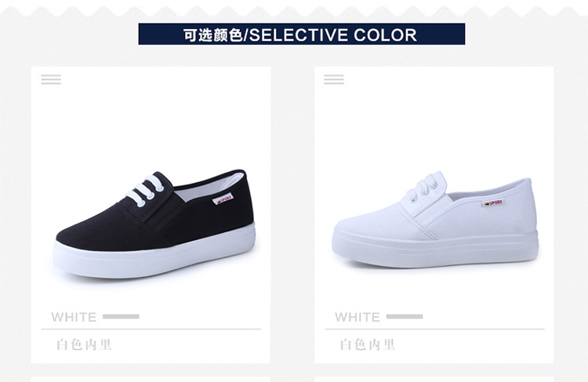
Task: Click the thick sole of the white shoe
Action: click(x=435, y=248)
